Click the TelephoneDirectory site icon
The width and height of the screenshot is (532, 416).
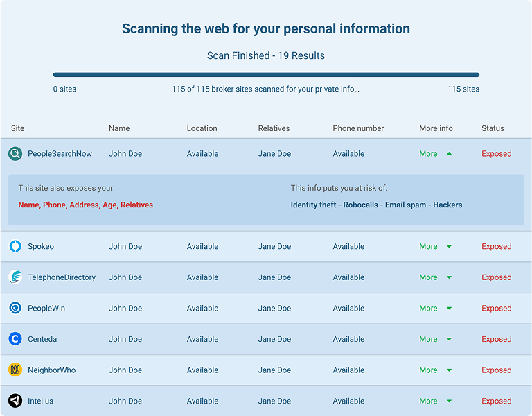pos(15,277)
